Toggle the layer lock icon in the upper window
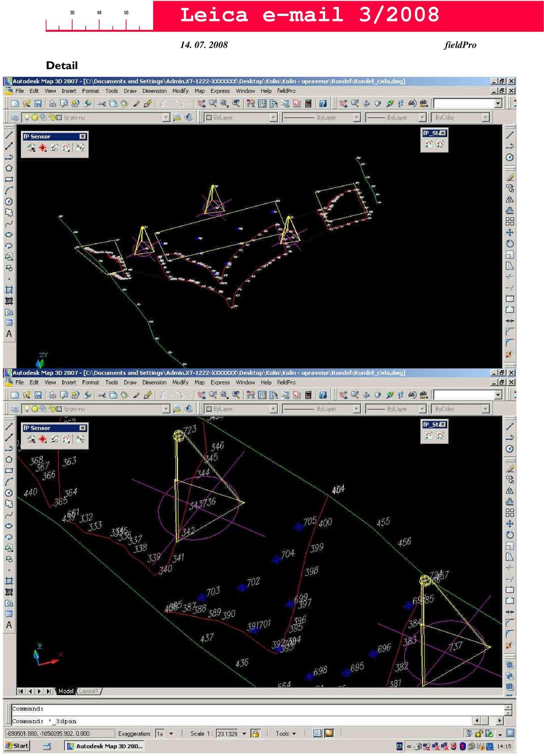Viewport: 544px width, 756px height. point(52,117)
